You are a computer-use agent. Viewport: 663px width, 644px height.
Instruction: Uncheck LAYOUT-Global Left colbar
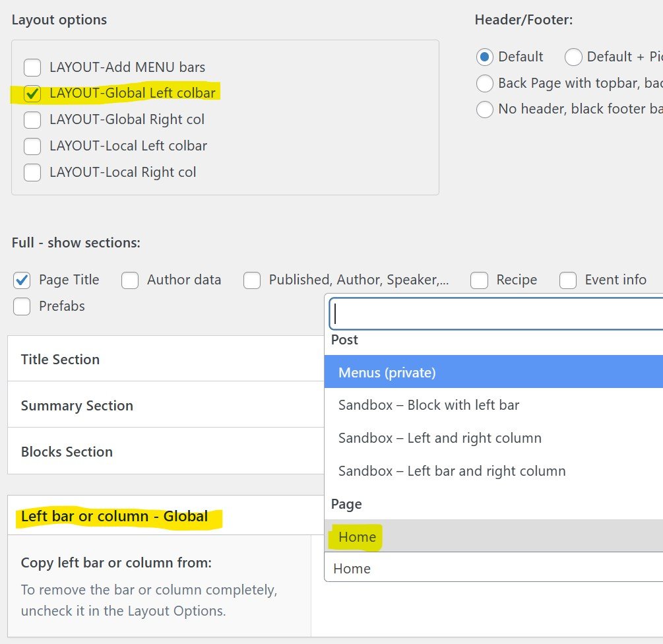tap(32, 94)
